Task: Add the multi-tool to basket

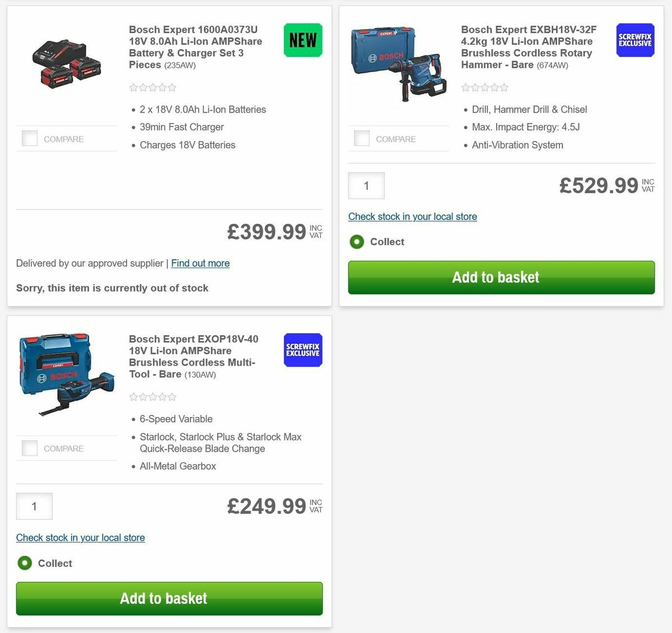Action: tap(169, 598)
